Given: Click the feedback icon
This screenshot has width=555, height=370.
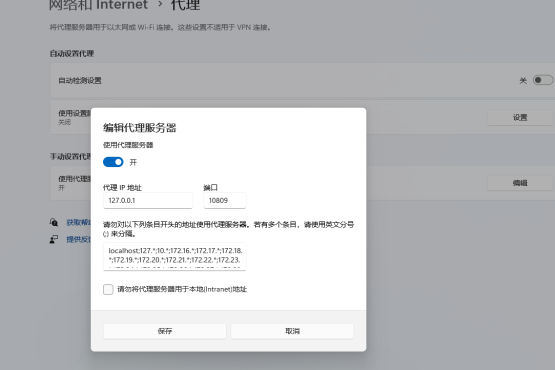Looking at the screenshot, I should pos(54,239).
